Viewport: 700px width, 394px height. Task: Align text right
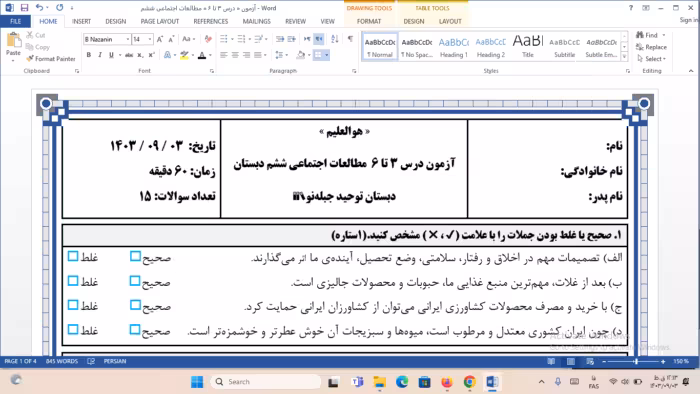point(246,55)
